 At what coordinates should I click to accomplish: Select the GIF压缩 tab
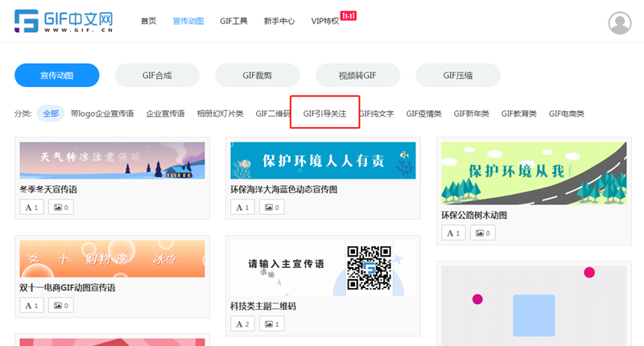point(457,75)
